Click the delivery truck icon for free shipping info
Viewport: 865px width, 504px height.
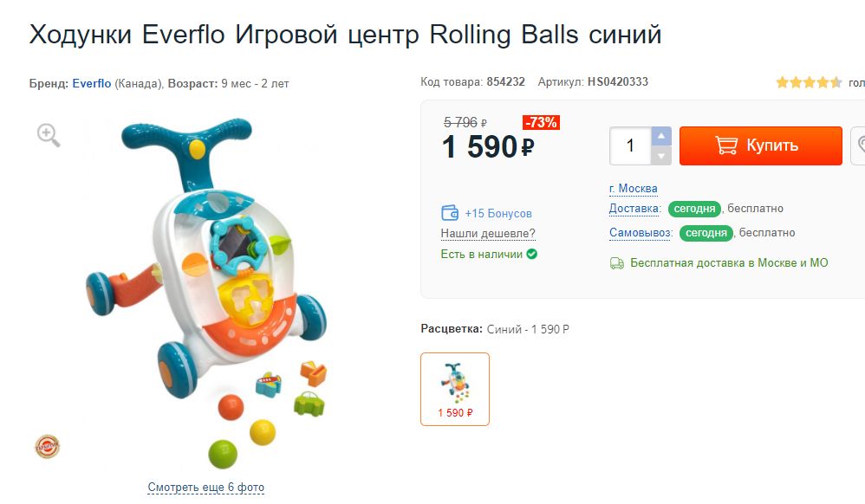(617, 262)
